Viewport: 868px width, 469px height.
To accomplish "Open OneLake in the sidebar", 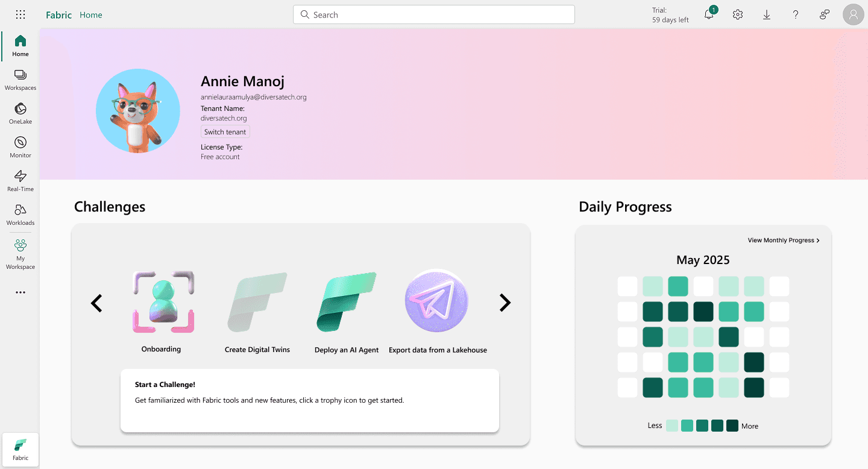I will (20, 113).
